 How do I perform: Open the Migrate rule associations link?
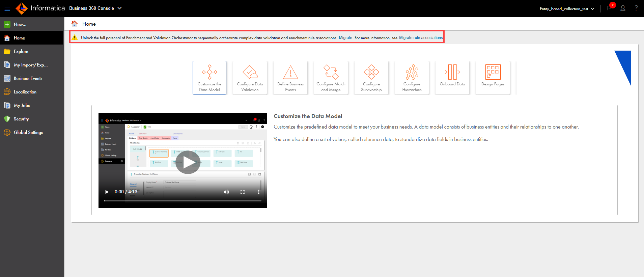coord(421,38)
